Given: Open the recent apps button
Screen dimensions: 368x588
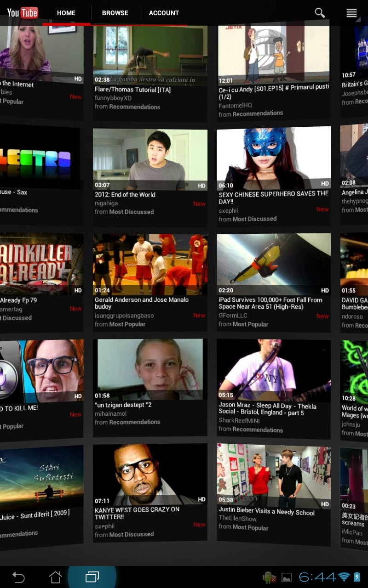Looking at the screenshot, I should pyautogui.click(x=92, y=577).
